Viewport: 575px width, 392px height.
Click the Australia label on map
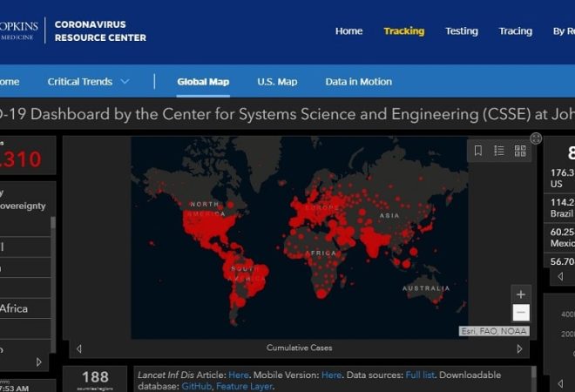(426, 288)
